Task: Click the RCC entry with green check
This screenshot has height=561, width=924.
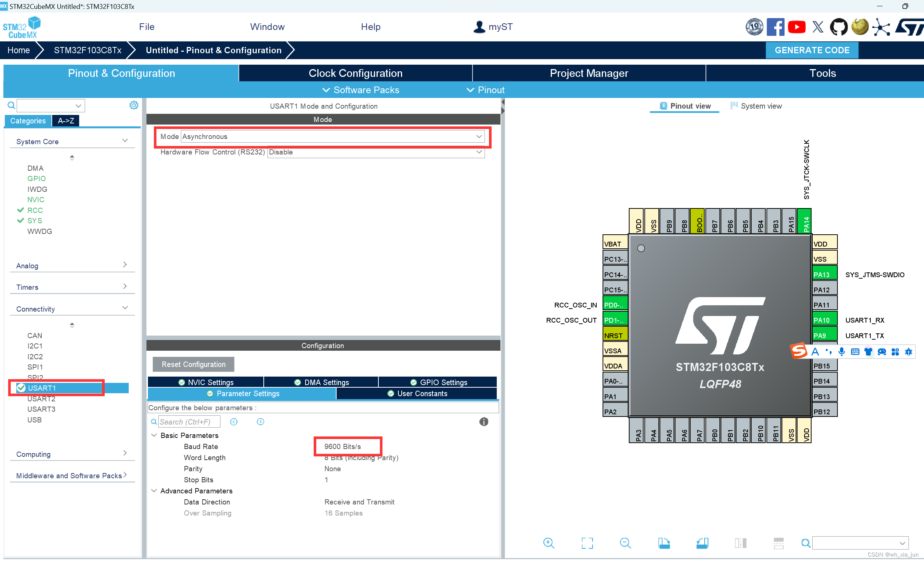Action: pos(35,210)
